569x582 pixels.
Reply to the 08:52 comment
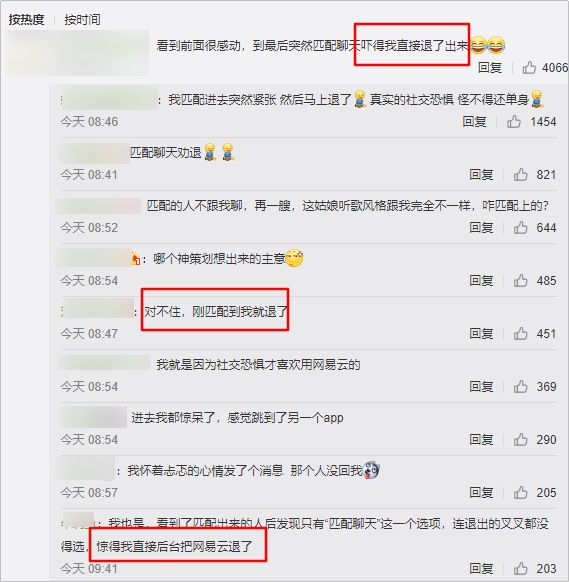coord(481,228)
